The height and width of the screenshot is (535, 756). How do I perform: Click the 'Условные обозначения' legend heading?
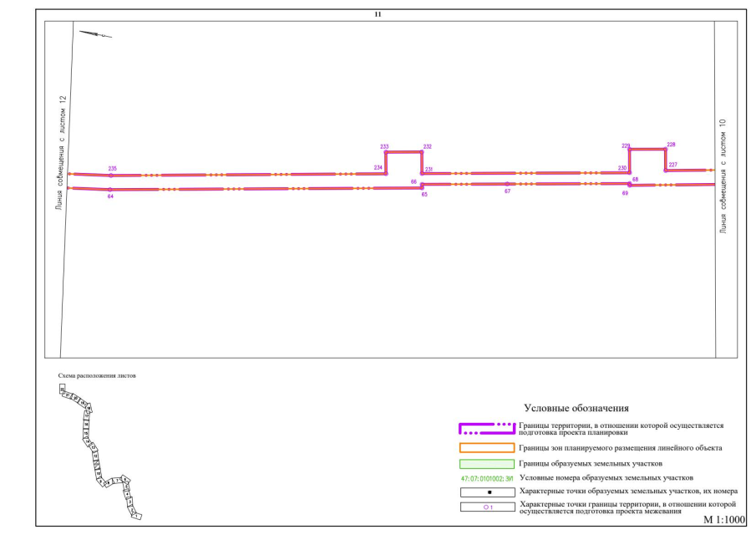click(x=576, y=408)
